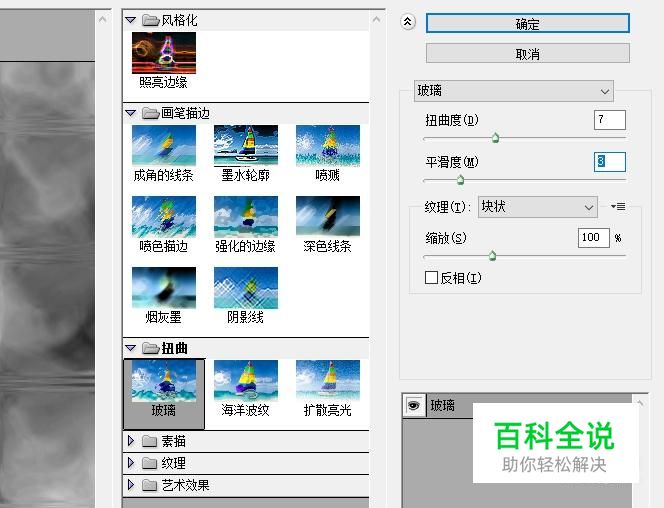Adjust the 缩放 slider handle

click(x=492, y=256)
